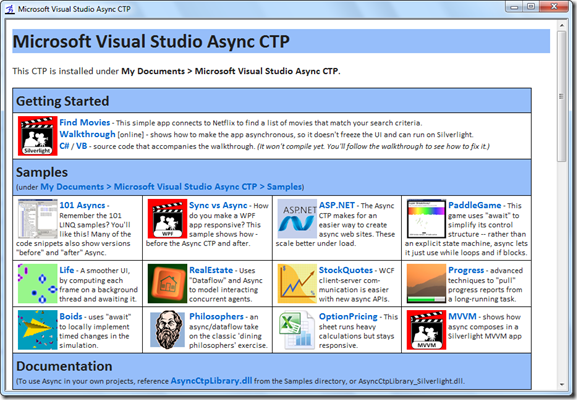Open the Progress sample link

coord(466,270)
